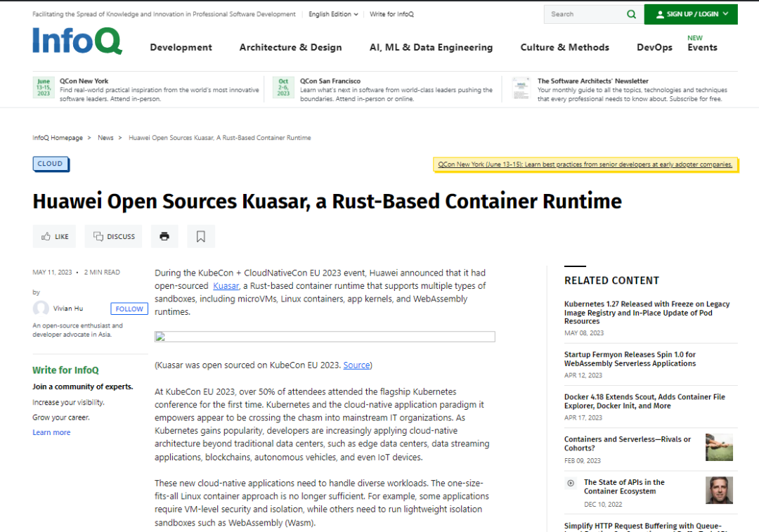This screenshot has height=532, width=759.
Task: Click the CLOUD topic tag
Action: tap(51, 164)
